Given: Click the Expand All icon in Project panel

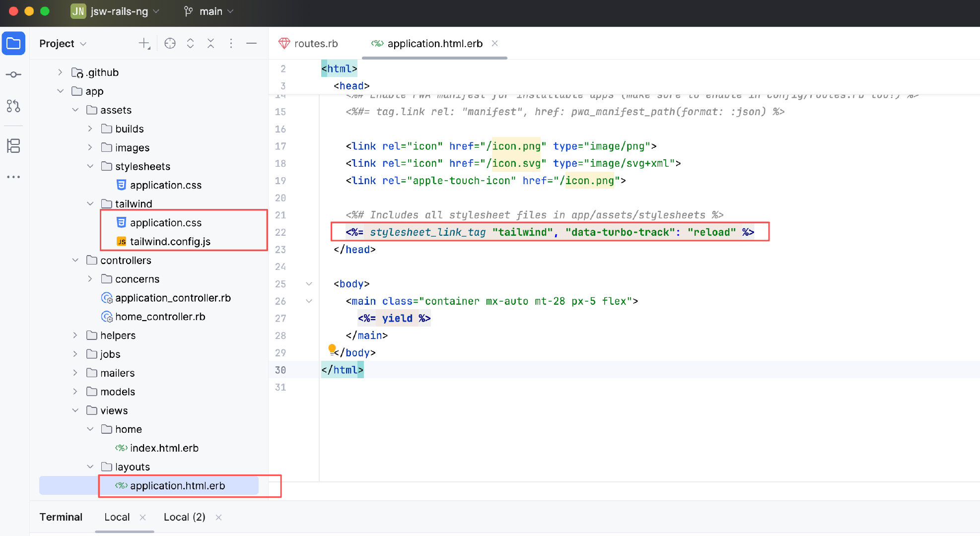Looking at the screenshot, I should pos(190,44).
